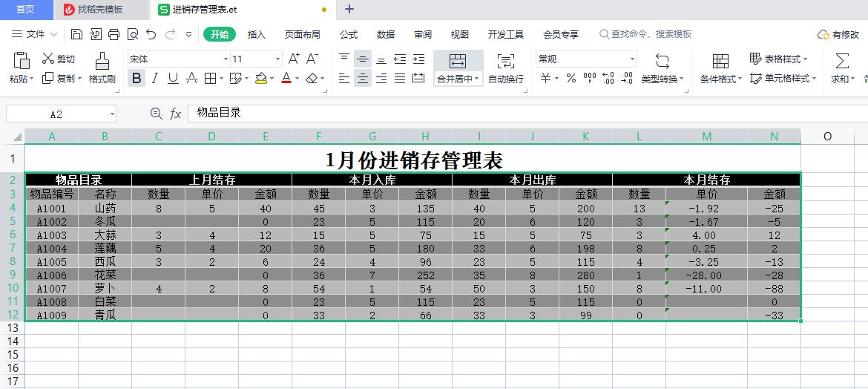Increase indent icon

click(x=418, y=59)
